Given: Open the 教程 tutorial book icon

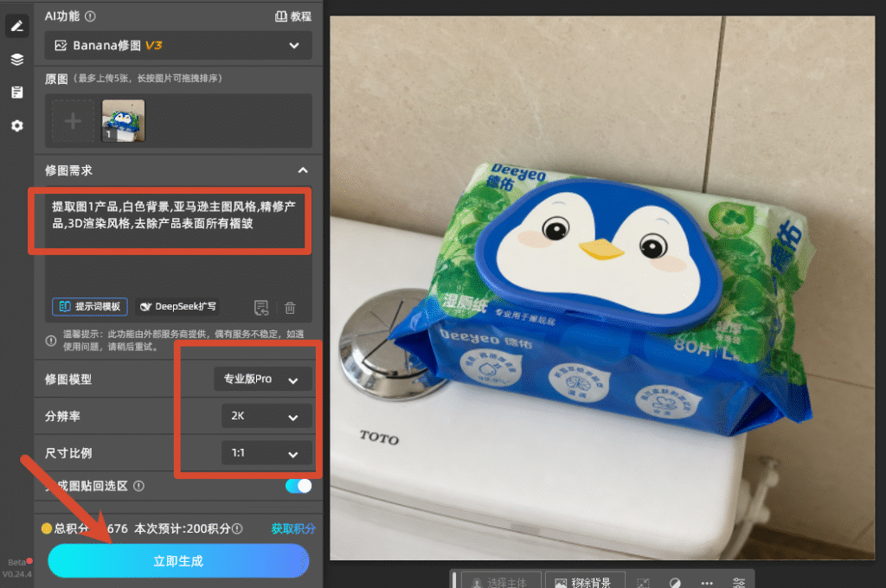Looking at the screenshot, I should tap(281, 16).
